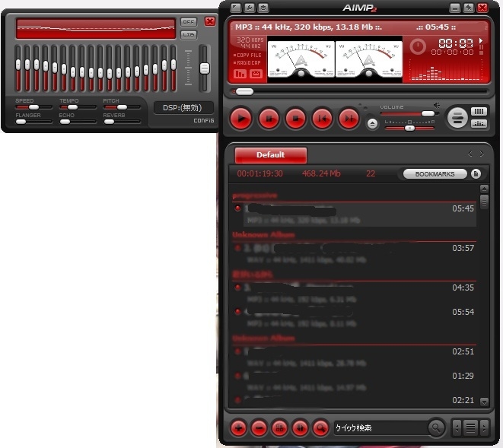Stop playback with the Stop button

(x=295, y=119)
